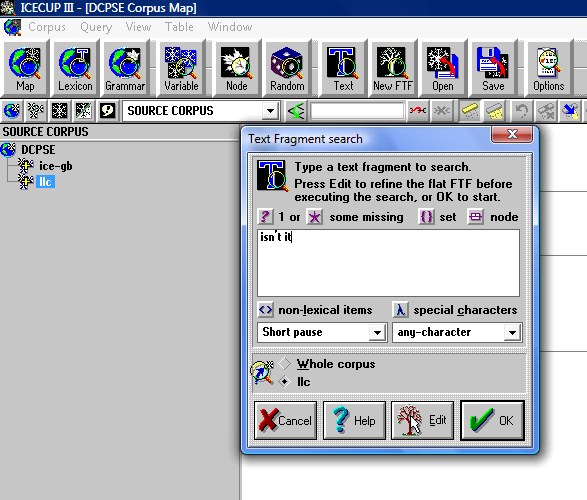Viewport: 587px width, 500px height.
Task: Click the Save disk icon
Action: [x=493, y=68]
